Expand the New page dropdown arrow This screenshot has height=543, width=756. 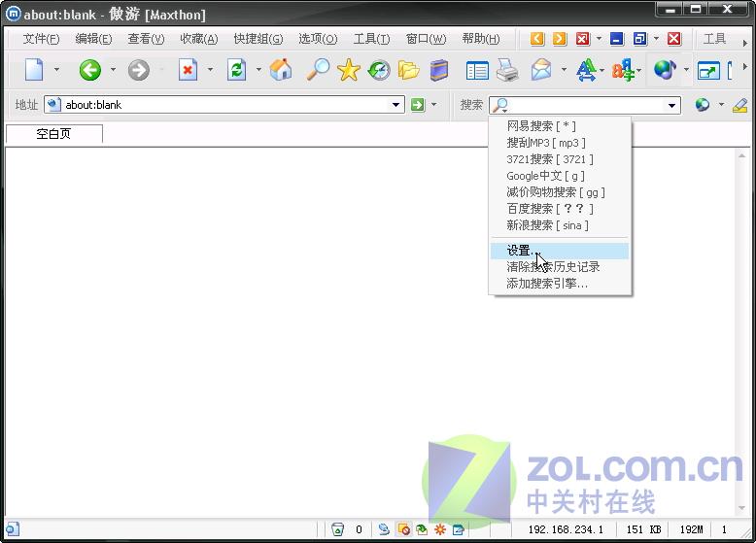click(56, 70)
